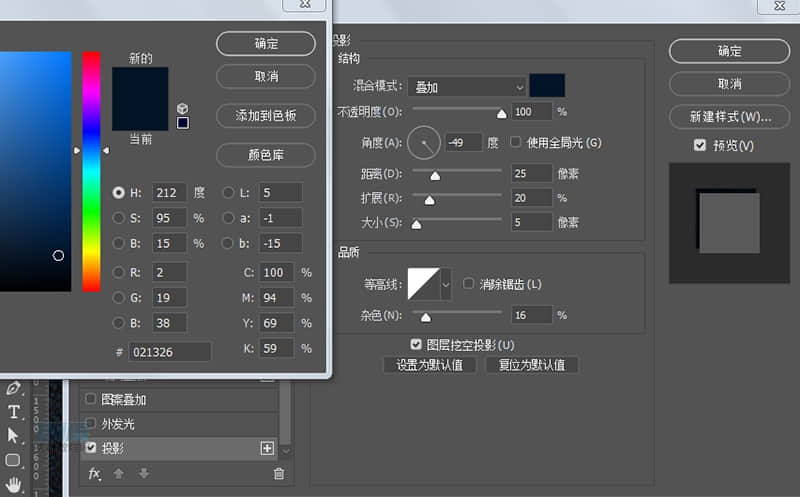
Task: Click the opacity percentage field
Action: 532,111
